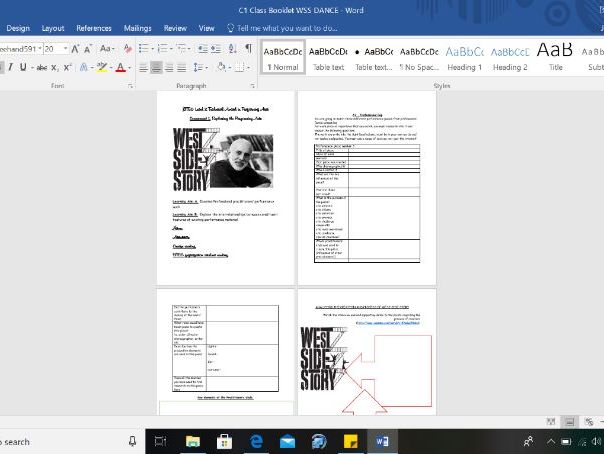
Task: Open the font name combo box
Action: click(21, 49)
